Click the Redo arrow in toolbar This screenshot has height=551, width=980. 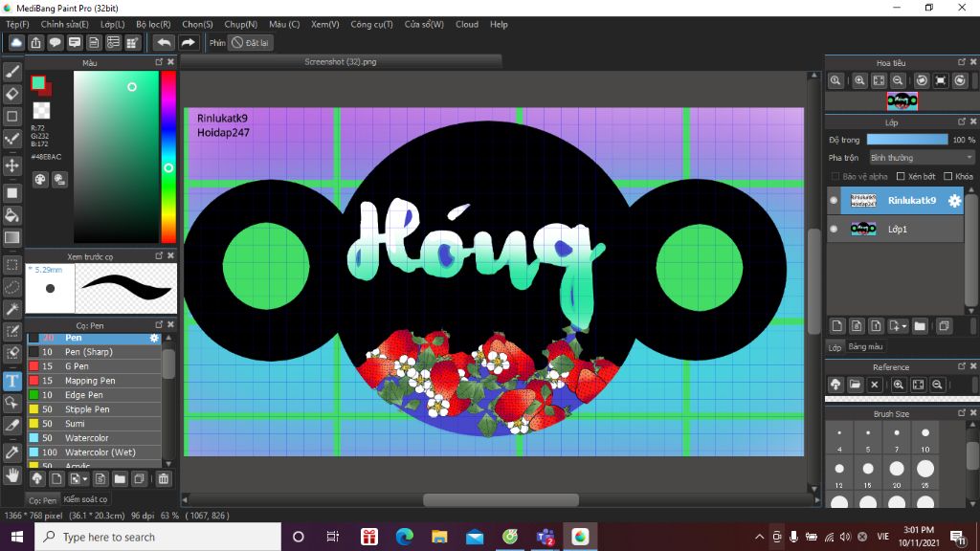(188, 42)
